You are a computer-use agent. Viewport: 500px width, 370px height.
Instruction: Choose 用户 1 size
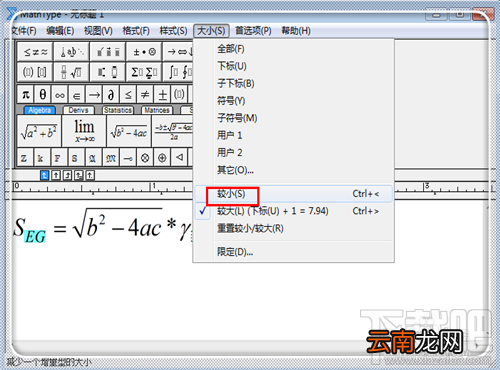(294, 135)
